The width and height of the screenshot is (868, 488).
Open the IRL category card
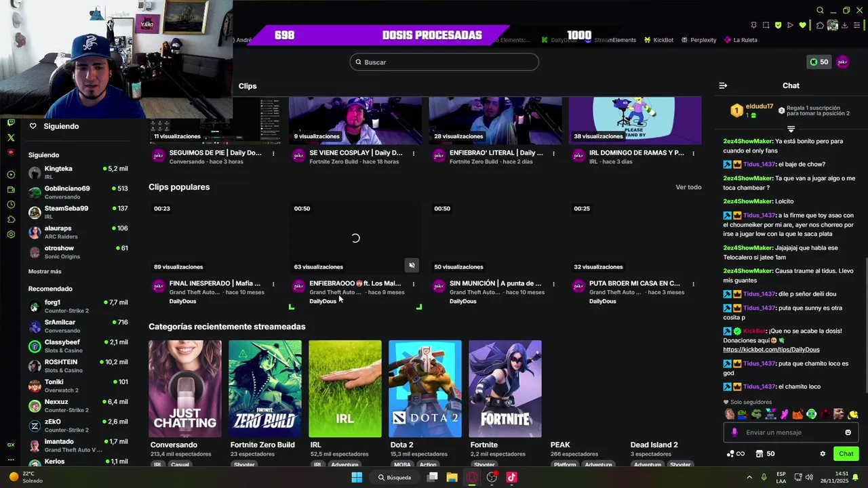345,389
